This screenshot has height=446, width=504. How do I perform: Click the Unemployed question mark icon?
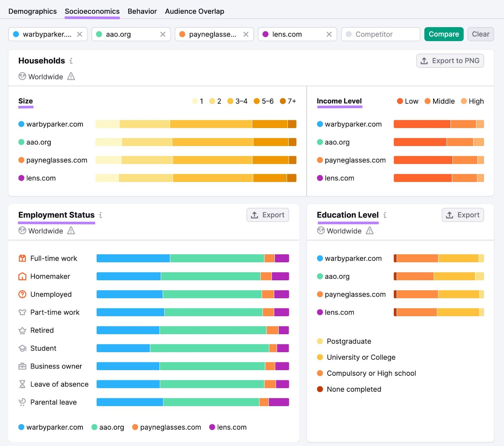[x=22, y=294]
